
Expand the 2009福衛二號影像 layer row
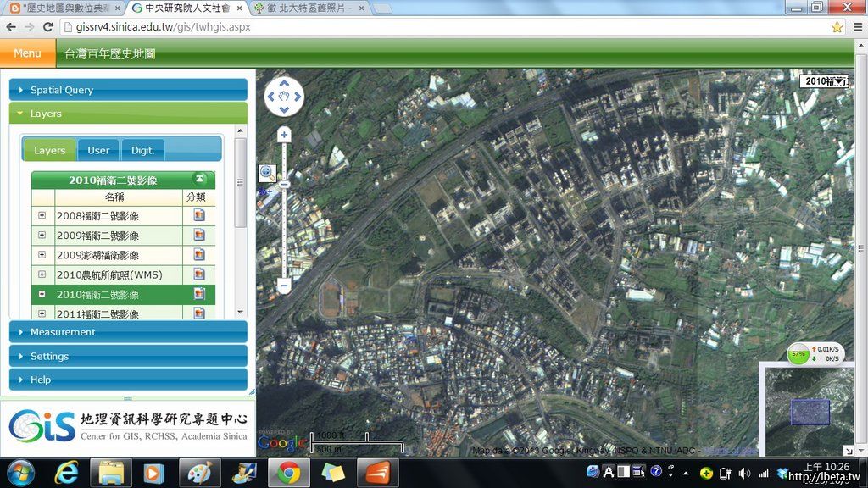(42, 236)
